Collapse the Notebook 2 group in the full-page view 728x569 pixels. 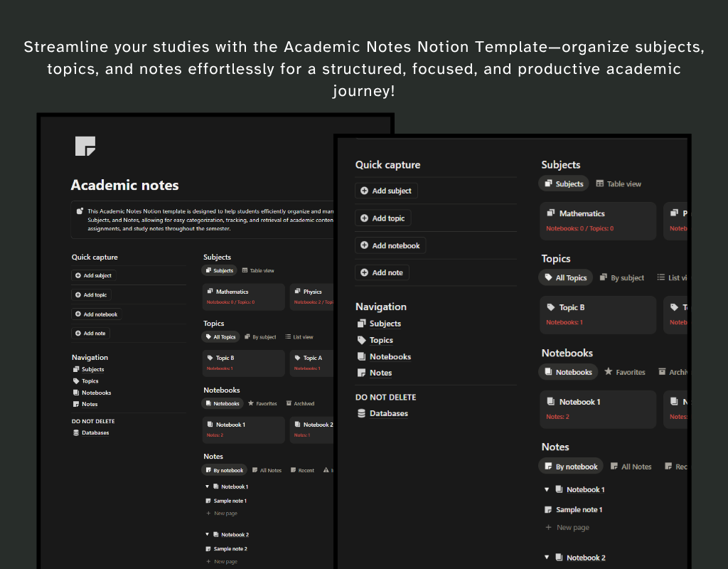tap(208, 534)
